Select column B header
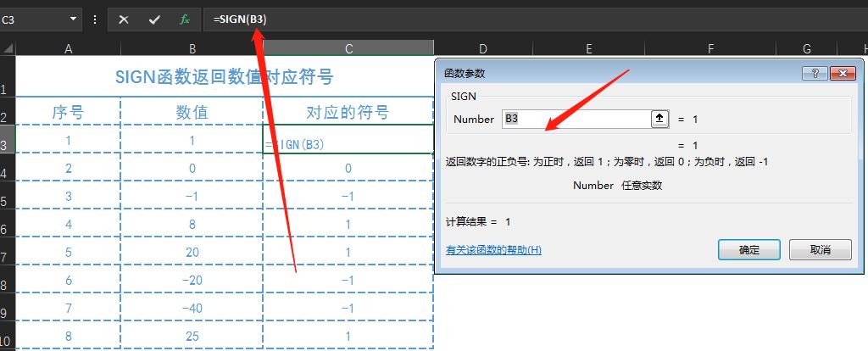Image resolution: width=868 pixels, height=351 pixels. pos(192,48)
